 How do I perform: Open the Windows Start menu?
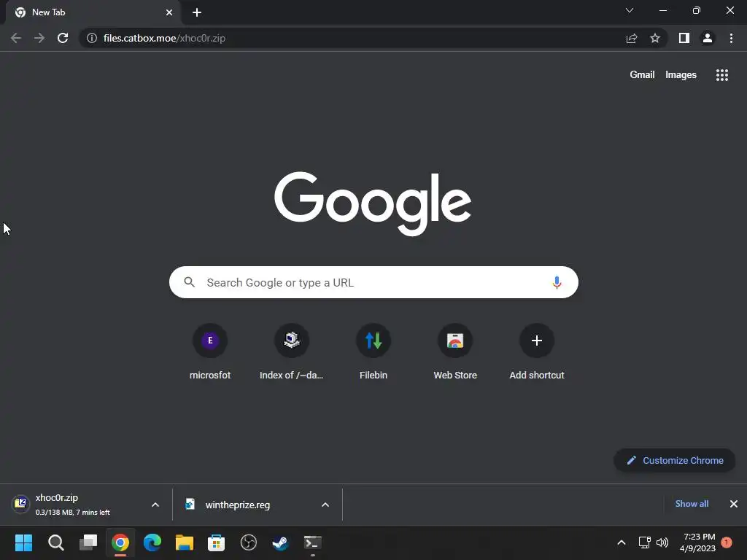(23, 542)
